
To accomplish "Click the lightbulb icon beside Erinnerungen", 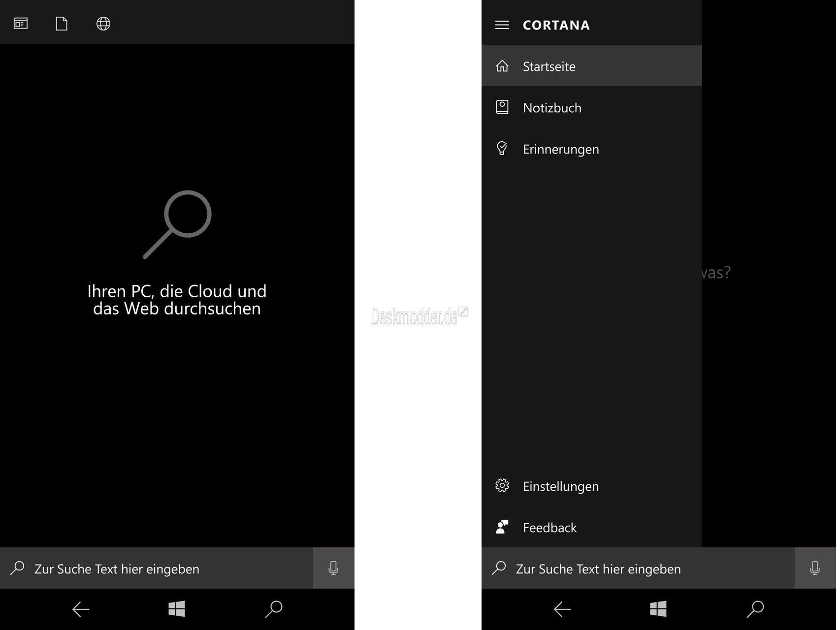I will tap(502, 148).
